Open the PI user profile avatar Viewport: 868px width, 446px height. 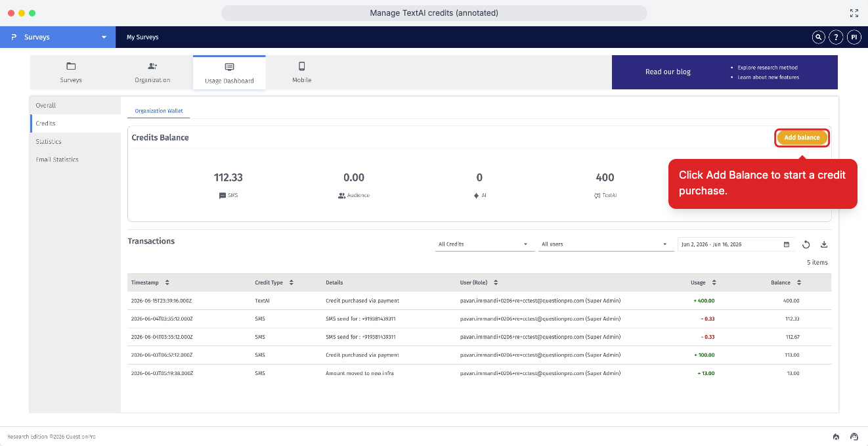tap(854, 37)
